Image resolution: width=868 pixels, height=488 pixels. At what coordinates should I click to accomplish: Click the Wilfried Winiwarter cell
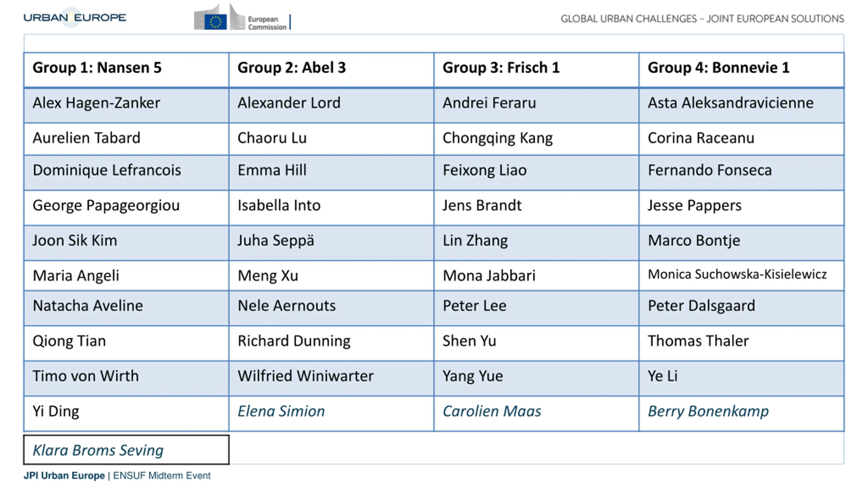[x=331, y=379]
